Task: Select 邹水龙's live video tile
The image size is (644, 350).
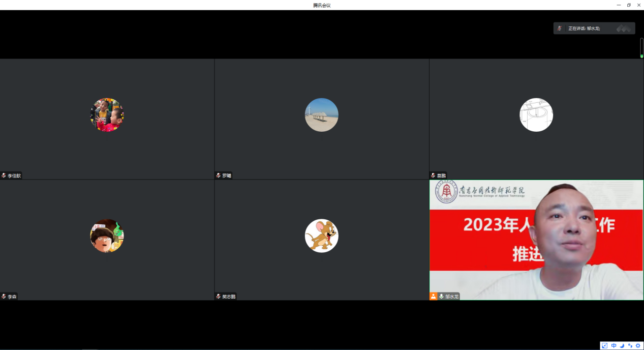Action: [x=536, y=239]
